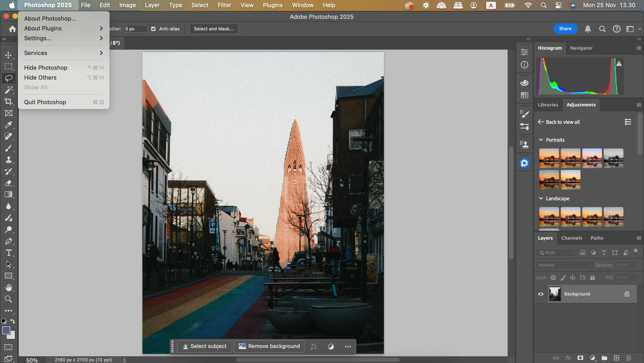Open the Normal blend mode dropdown

click(564, 265)
